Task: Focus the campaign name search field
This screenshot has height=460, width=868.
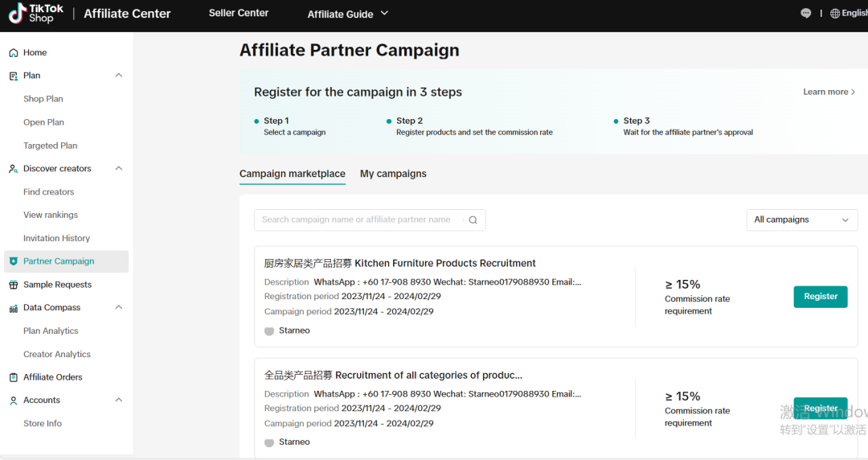Action: pos(362,220)
